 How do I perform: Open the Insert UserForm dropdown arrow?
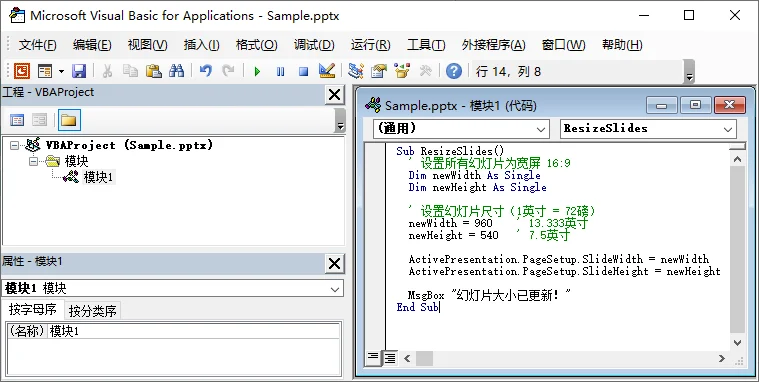[61, 71]
